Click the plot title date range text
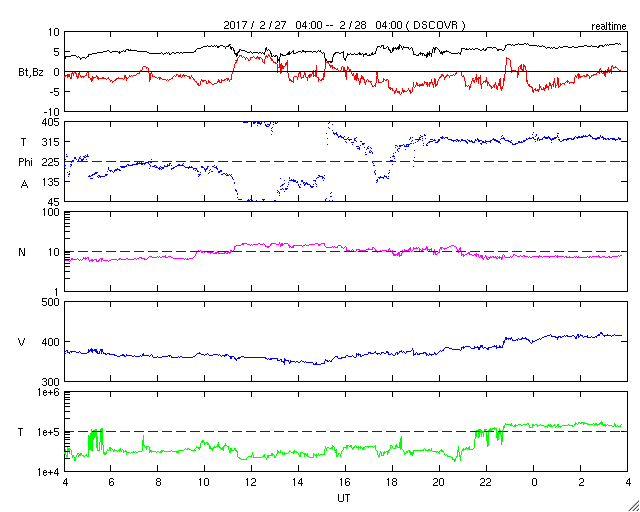 tap(344, 25)
